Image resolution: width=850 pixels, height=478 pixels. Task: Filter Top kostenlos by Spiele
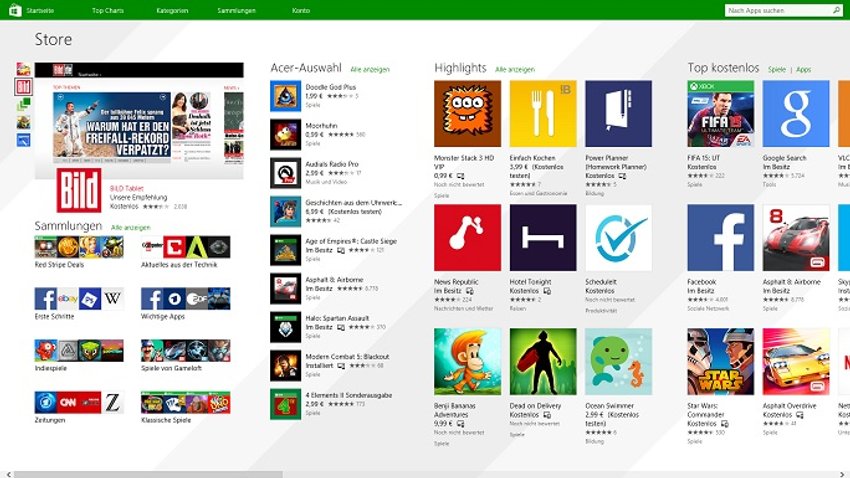click(777, 69)
